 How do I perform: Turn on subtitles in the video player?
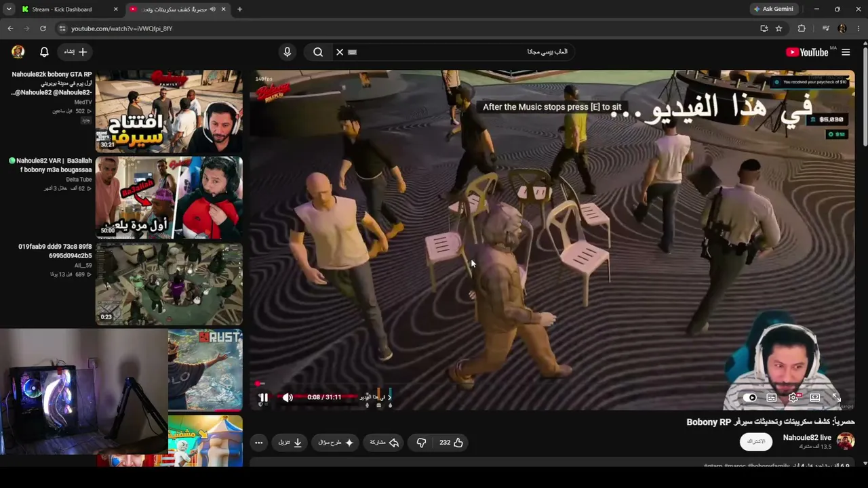coord(772,398)
